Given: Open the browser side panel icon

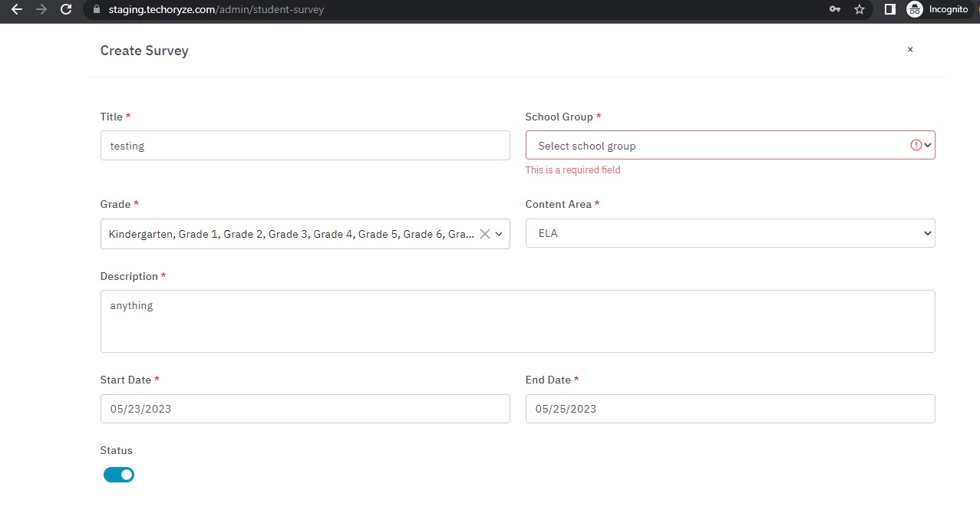Looking at the screenshot, I should [890, 10].
